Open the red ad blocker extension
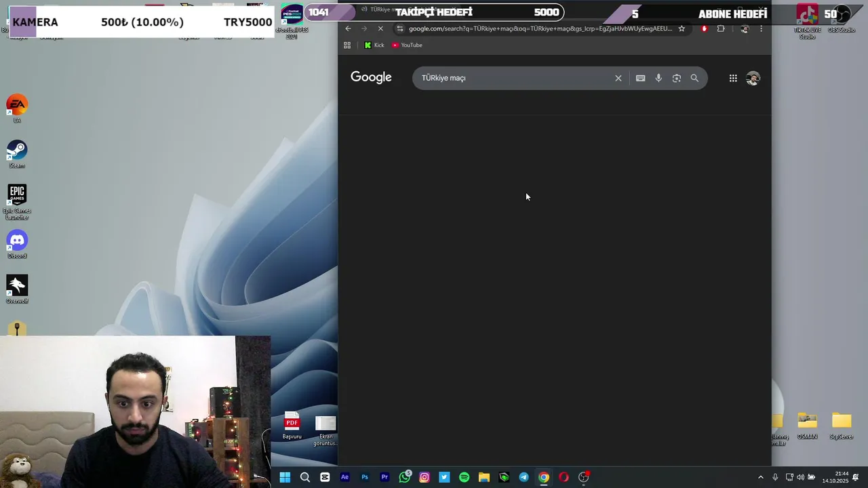This screenshot has height=488, width=868. pos(704,28)
